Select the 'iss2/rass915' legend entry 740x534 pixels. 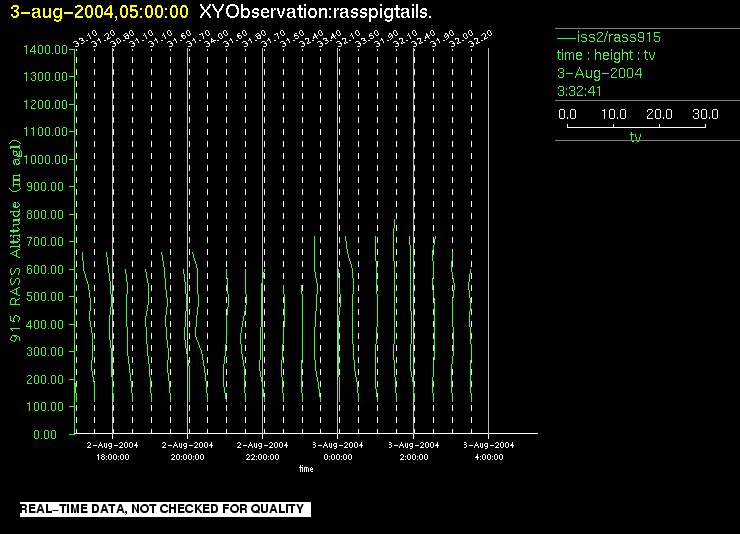tap(609, 37)
